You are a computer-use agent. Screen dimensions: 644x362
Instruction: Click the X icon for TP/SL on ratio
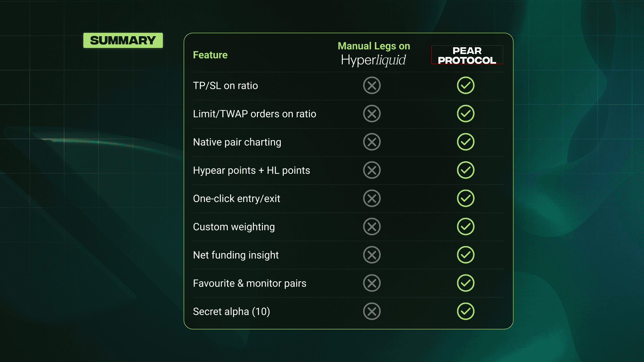pos(372,85)
